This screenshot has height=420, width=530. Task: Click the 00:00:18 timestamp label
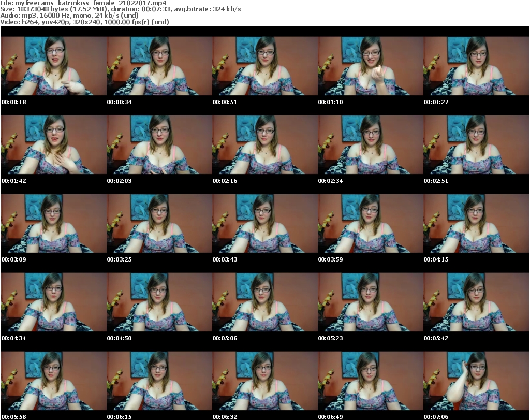[x=13, y=102]
